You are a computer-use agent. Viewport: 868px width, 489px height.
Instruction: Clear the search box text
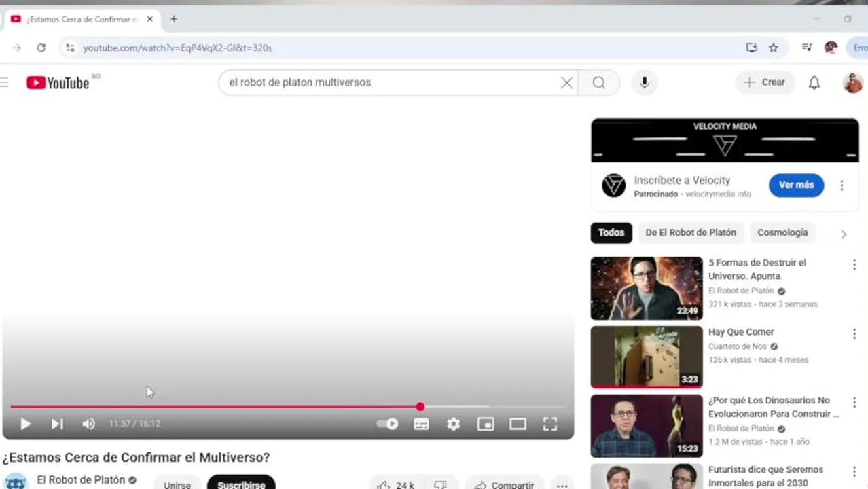click(566, 82)
